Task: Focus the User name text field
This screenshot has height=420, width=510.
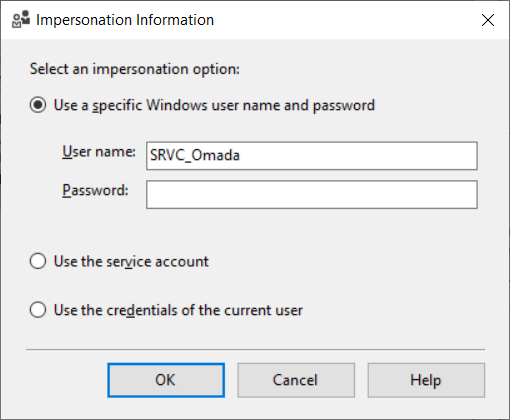Action: [312, 156]
